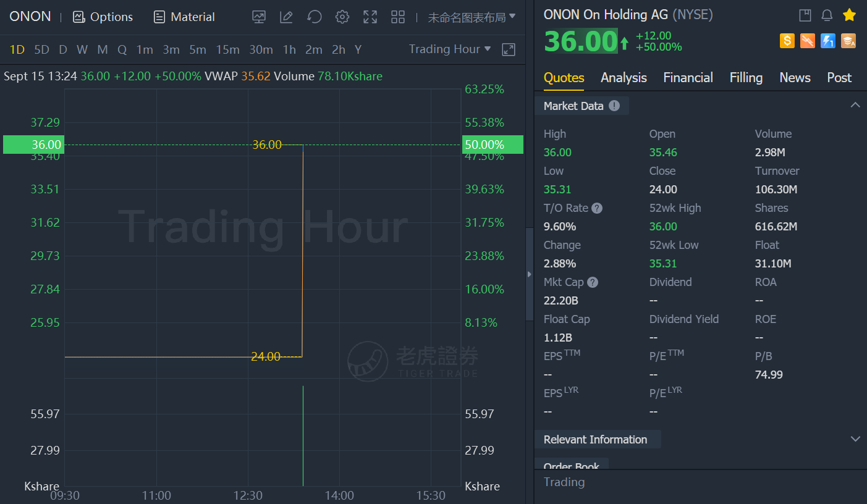Select the 2m chart interval
This screenshot has height=504, width=867.
click(314, 49)
